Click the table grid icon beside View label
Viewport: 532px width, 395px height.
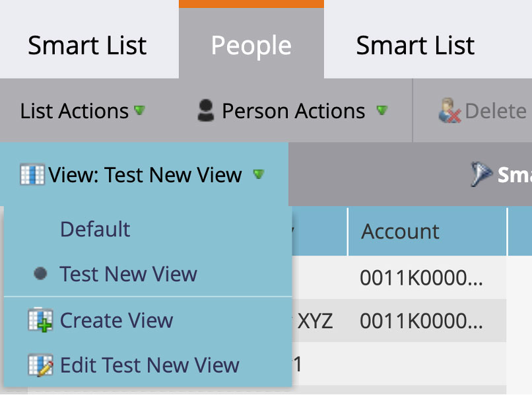click(x=32, y=174)
